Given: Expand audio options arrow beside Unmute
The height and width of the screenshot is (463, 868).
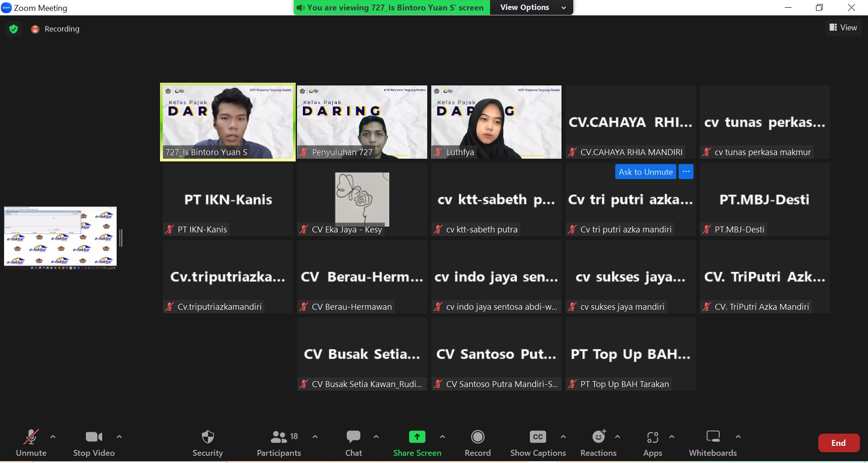Looking at the screenshot, I should pos(53,437).
